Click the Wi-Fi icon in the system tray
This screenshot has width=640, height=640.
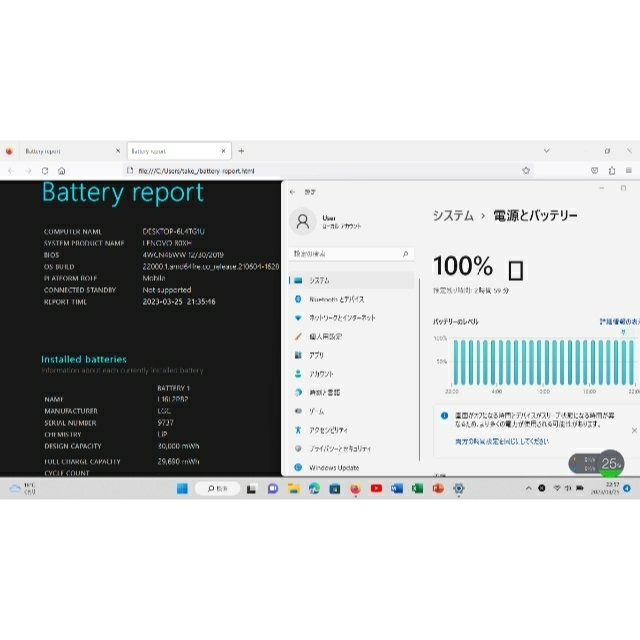tap(557, 488)
